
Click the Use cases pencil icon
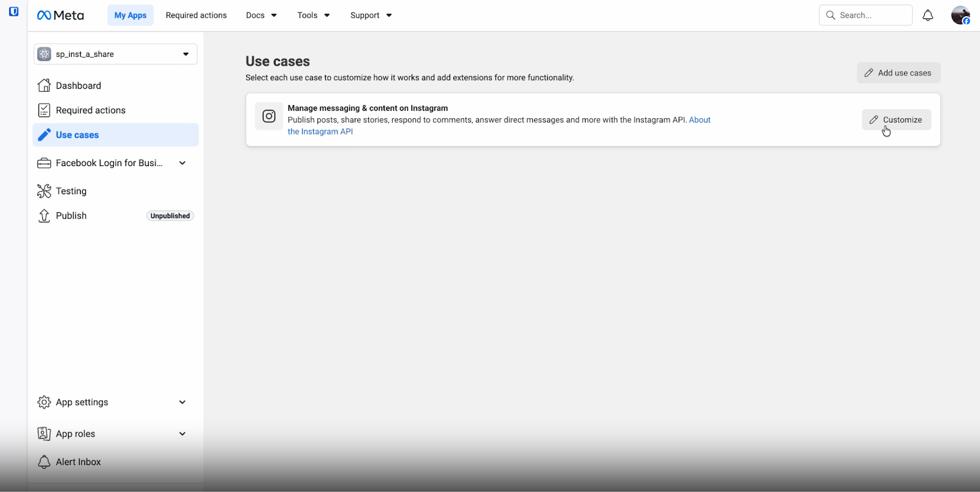[44, 135]
